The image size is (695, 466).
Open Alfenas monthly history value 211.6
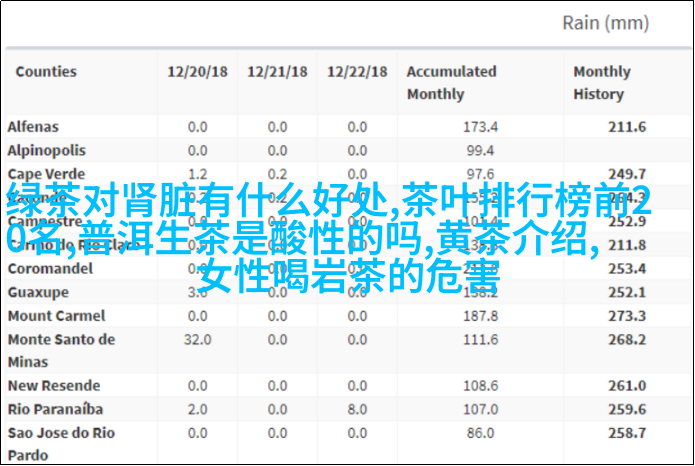tap(627, 127)
